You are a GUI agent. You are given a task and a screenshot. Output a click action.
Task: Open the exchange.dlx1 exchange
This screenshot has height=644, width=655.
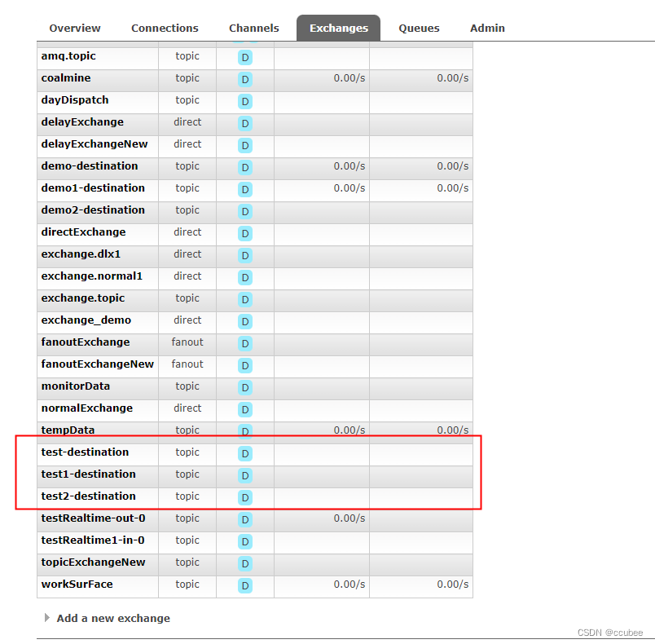[81, 254]
